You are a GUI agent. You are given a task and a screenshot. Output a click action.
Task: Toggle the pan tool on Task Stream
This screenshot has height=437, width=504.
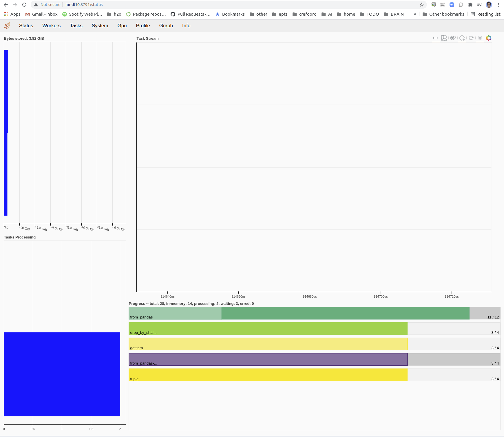436,38
